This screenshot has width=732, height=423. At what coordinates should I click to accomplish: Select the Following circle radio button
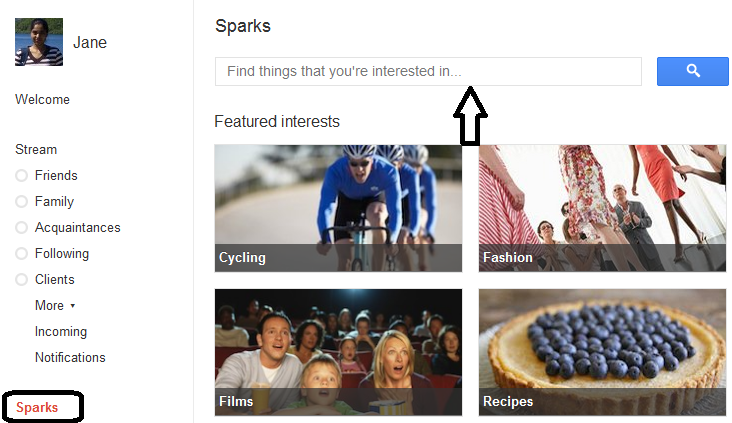tap(21, 254)
